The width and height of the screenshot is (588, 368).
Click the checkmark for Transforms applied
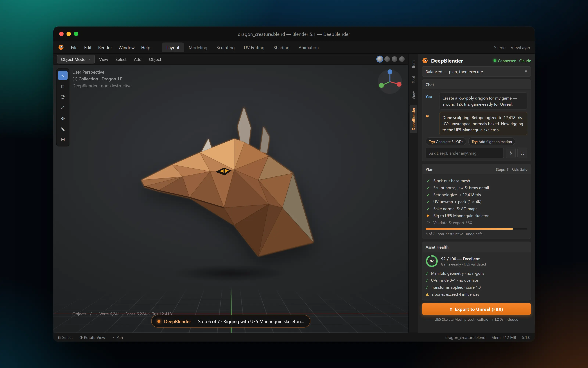[427, 287]
